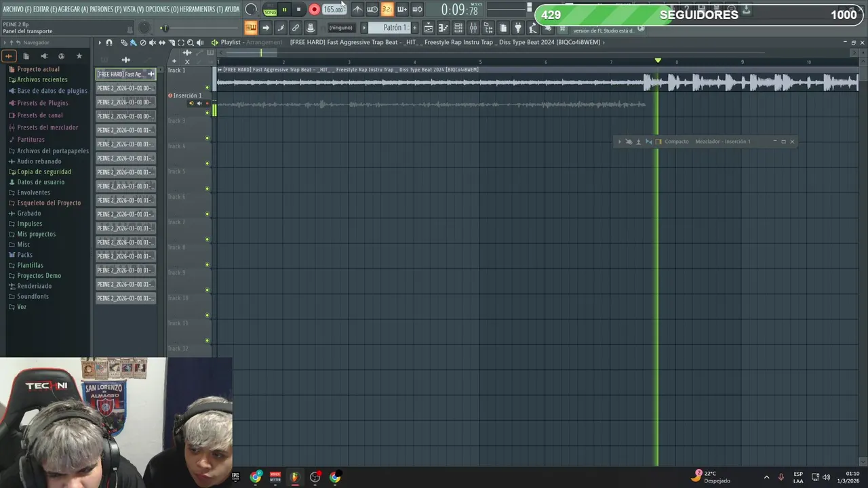Viewport: 868px width, 488px height.
Task: Click the Arrangement selector in Playlist title
Action: tap(264, 42)
